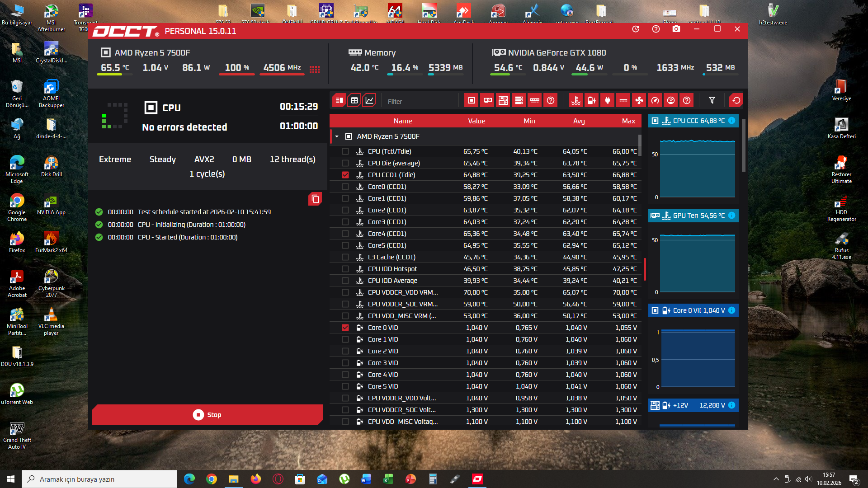The image size is (868, 488).
Task: Open MSI Afterburner desktop shortcut
Action: pos(51,17)
